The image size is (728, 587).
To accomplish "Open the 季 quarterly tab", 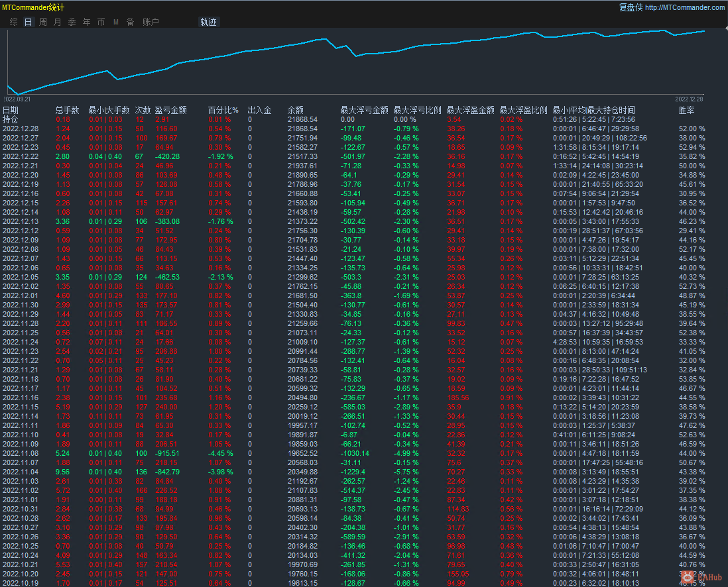I will point(72,22).
